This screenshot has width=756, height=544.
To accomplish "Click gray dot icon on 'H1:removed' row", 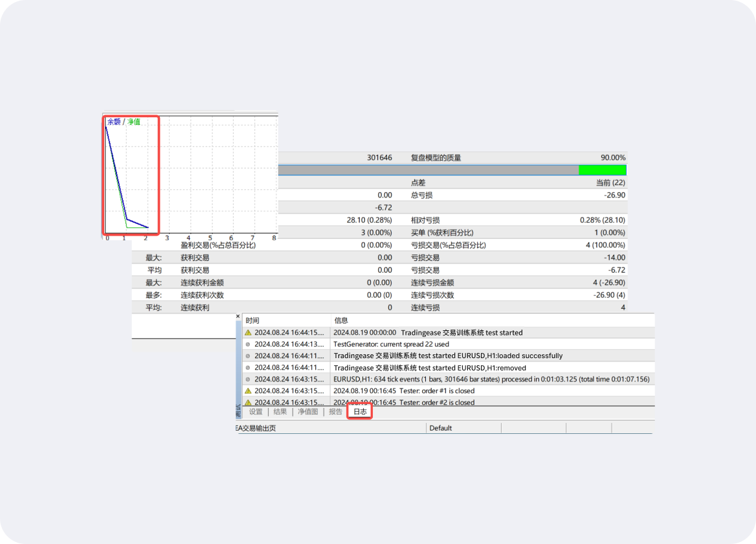I will coord(248,367).
